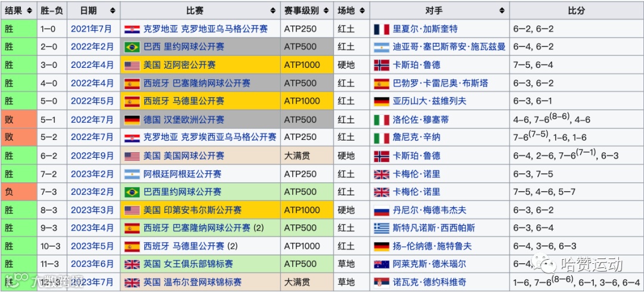Select the 负 result cell in 7–3 row
This screenshot has height=293, width=644.
(19, 192)
